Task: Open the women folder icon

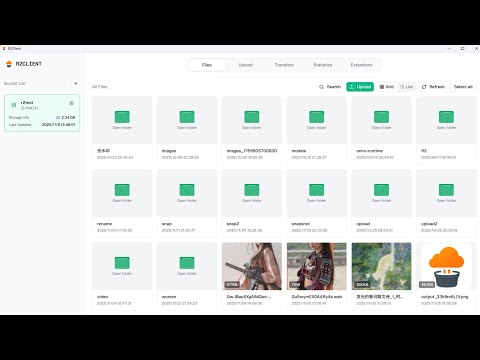Action: 187,263
